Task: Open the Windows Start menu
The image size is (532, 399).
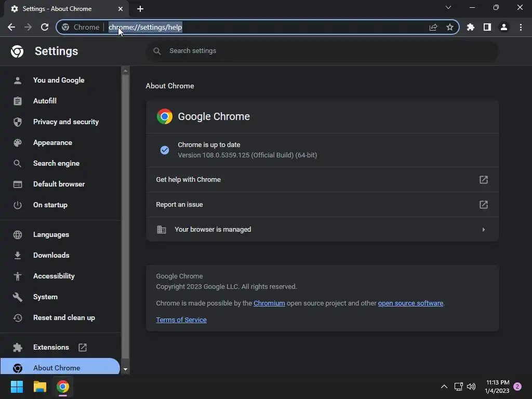Action: [x=17, y=387]
